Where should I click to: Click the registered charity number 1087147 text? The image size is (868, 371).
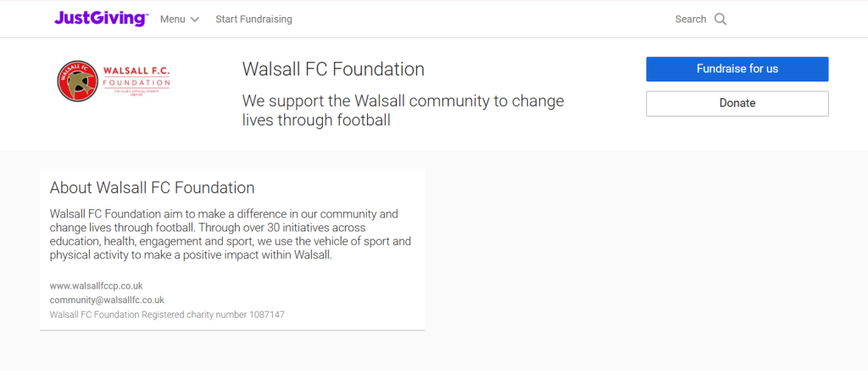click(x=167, y=314)
